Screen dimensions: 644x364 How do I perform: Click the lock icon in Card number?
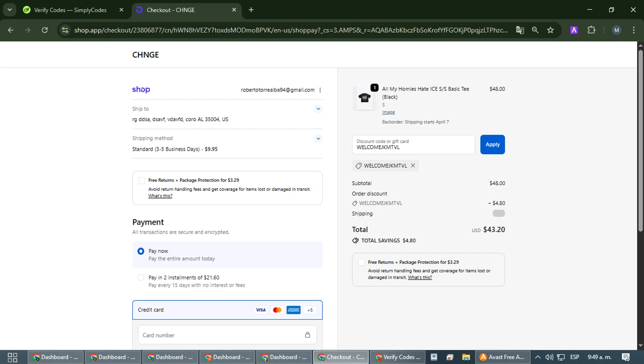click(307, 335)
